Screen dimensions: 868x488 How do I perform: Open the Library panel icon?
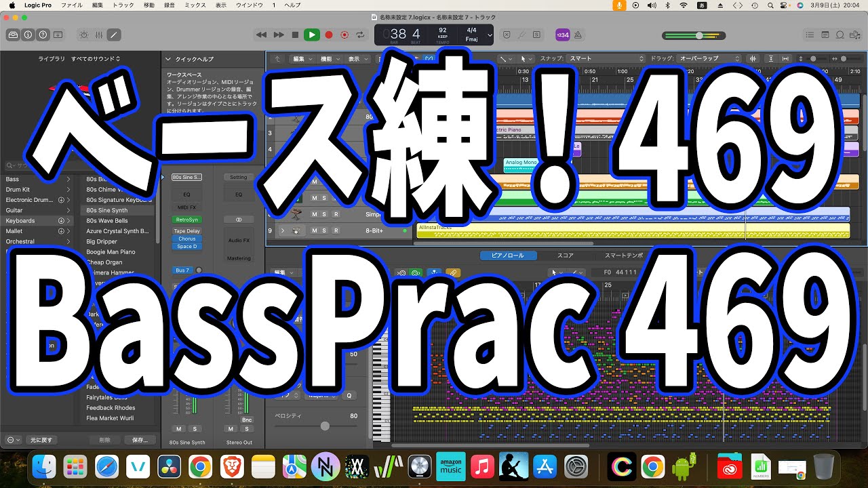tap(13, 35)
